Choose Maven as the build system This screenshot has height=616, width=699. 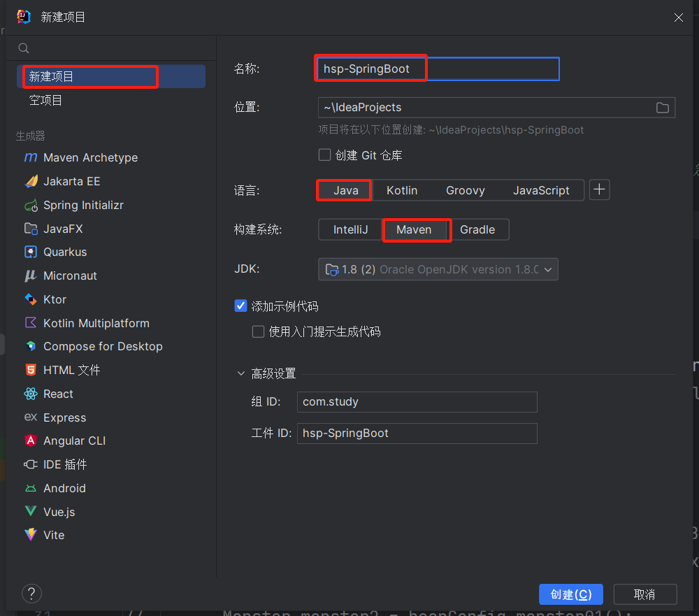(x=414, y=230)
